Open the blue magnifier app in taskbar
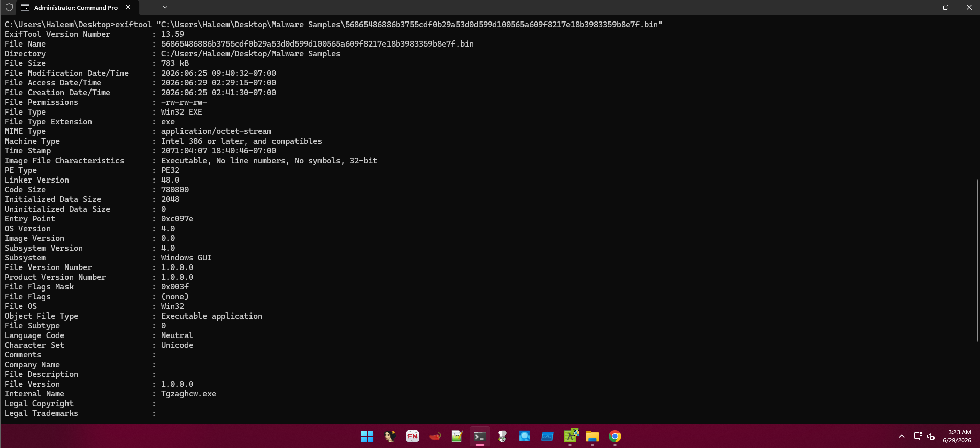Image resolution: width=980 pixels, height=448 pixels. point(525,436)
